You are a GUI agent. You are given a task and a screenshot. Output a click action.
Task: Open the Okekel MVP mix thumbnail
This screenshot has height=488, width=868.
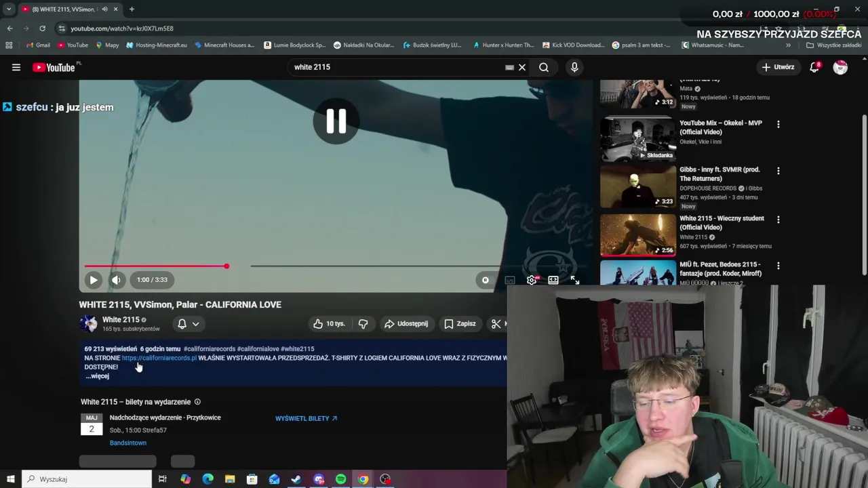coord(638,139)
